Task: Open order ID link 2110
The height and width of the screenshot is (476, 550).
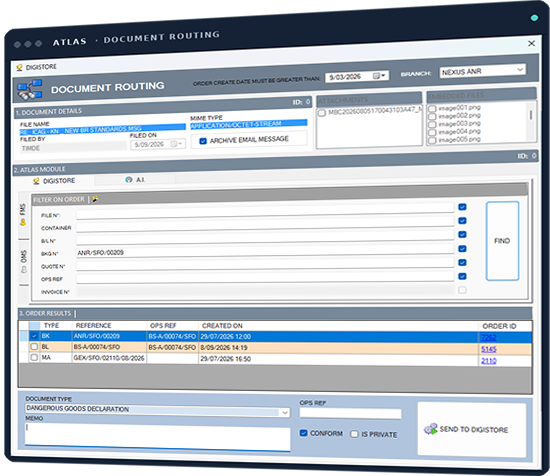Action: pos(488,361)
